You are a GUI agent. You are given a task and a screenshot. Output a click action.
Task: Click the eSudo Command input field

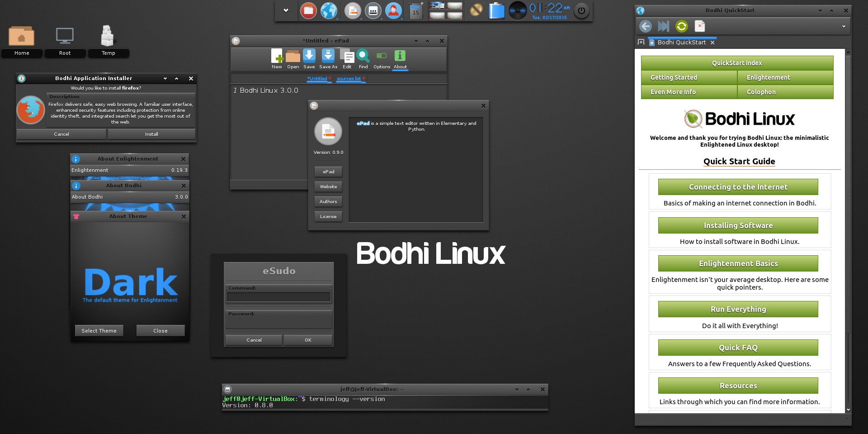coord(278,297)
